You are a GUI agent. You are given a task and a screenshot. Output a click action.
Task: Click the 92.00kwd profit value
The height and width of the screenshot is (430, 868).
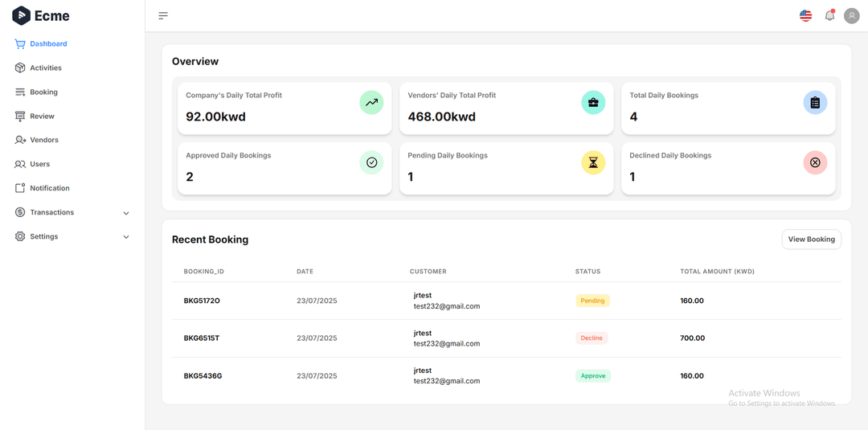pyautogui.click(x=215, y=117)
